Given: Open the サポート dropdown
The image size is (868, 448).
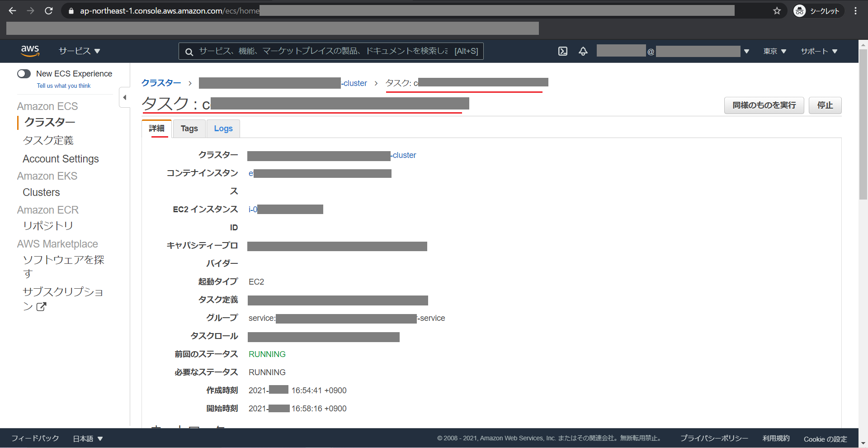Looking at the screenshot, I should coord(819,51).
